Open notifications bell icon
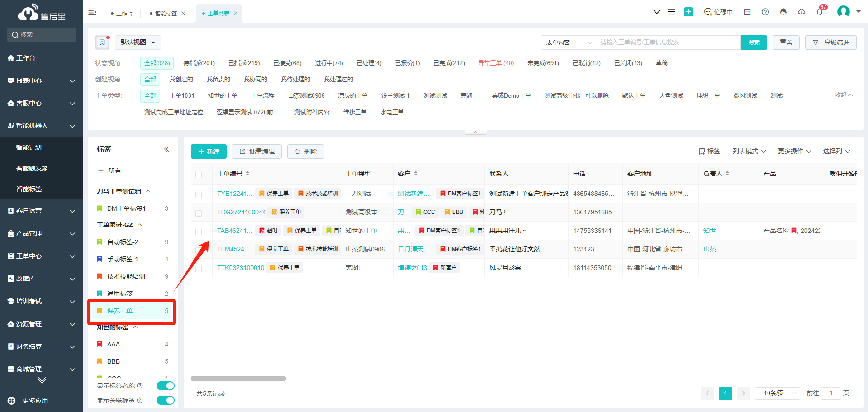This screenshot has height=412, width=868. click(820, 12)
